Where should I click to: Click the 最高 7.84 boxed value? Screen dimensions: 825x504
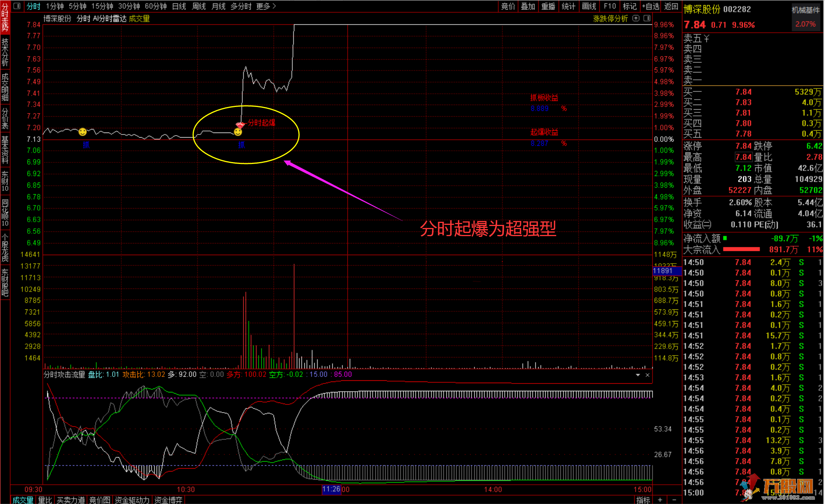pos(744,157)
